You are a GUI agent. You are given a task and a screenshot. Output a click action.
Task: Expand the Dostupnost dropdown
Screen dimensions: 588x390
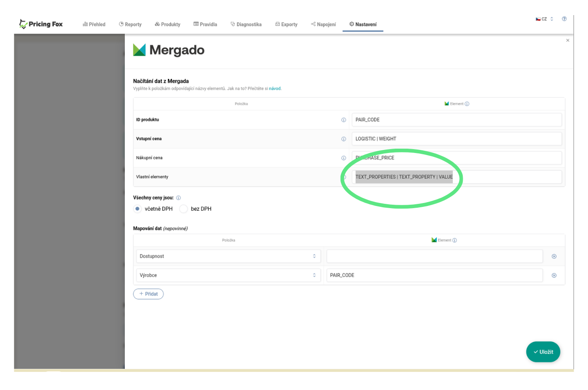[x=228, y=256]
